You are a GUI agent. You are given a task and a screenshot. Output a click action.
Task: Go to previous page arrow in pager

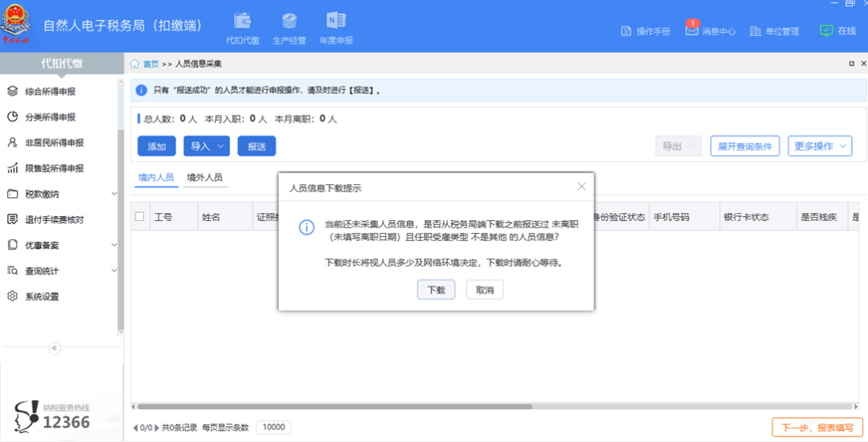(136, 428)
